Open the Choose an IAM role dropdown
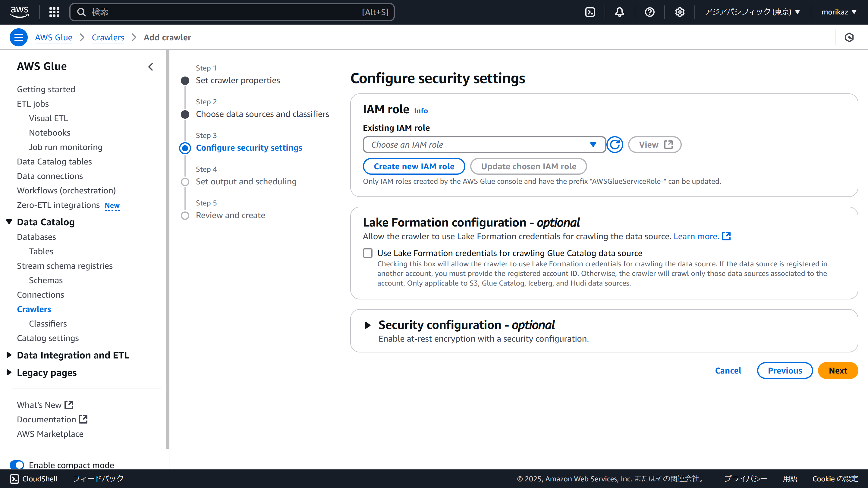This screenshot has height=488, width=868. (484, 145)
